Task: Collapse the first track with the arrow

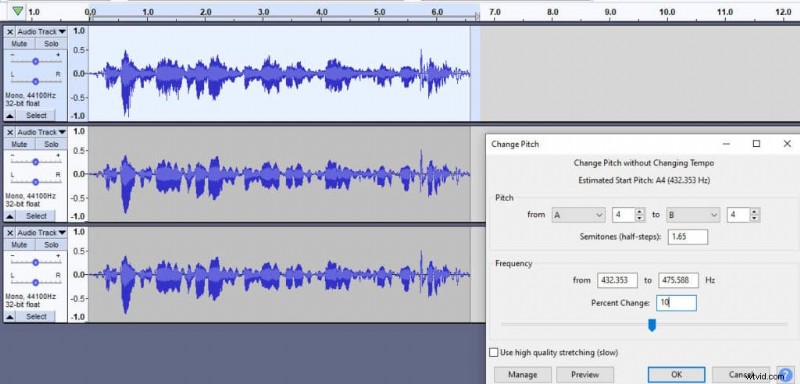Action: pos(10,115)
